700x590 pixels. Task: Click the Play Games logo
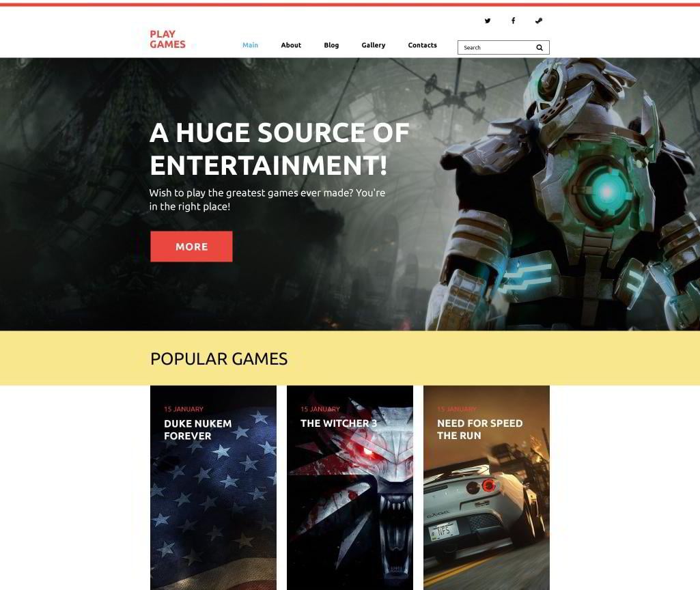pos(167,39)
